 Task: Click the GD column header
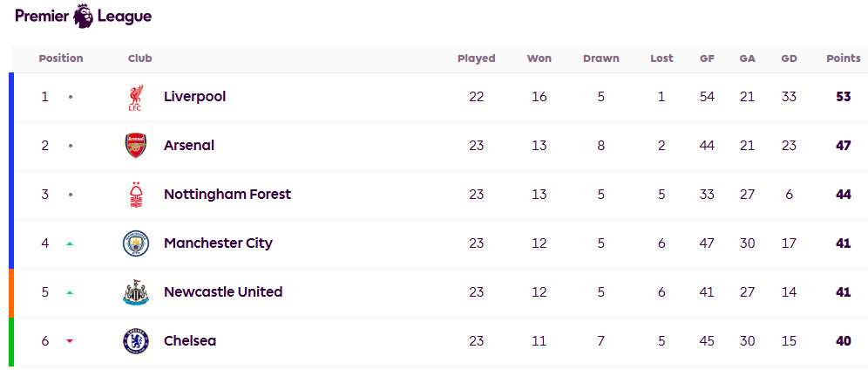(x=789, y=58)
